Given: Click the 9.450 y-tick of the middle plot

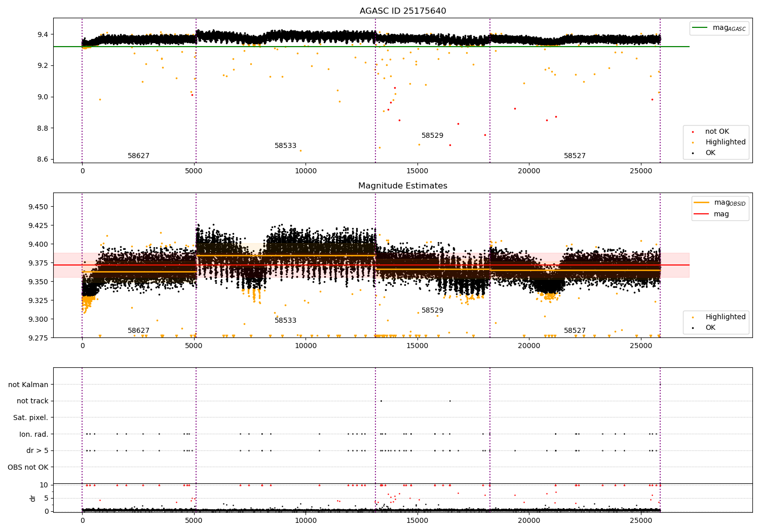Looking at the screenshot, I should click(39, 207).
